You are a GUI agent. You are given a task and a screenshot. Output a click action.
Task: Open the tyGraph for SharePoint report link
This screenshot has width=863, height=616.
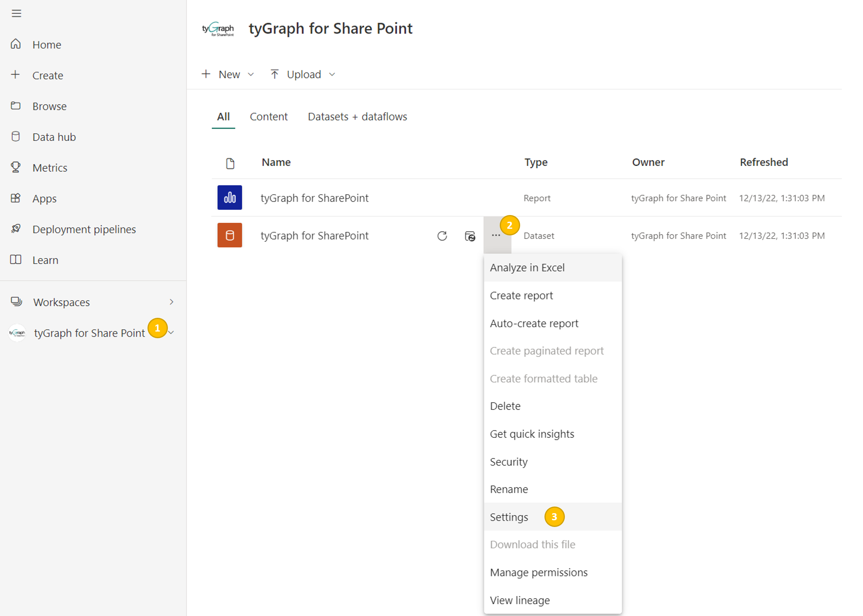(314, 198)
